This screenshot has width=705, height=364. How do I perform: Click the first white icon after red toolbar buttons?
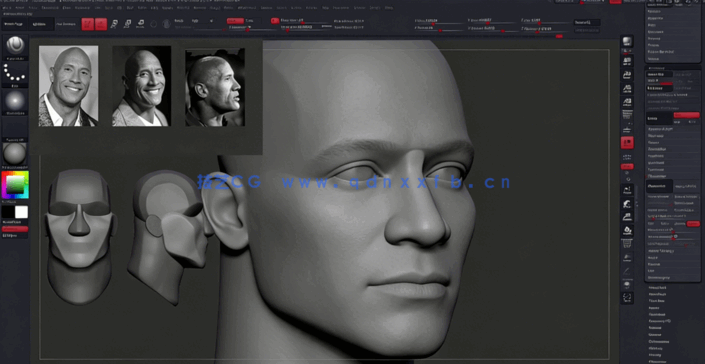[115, 24]
